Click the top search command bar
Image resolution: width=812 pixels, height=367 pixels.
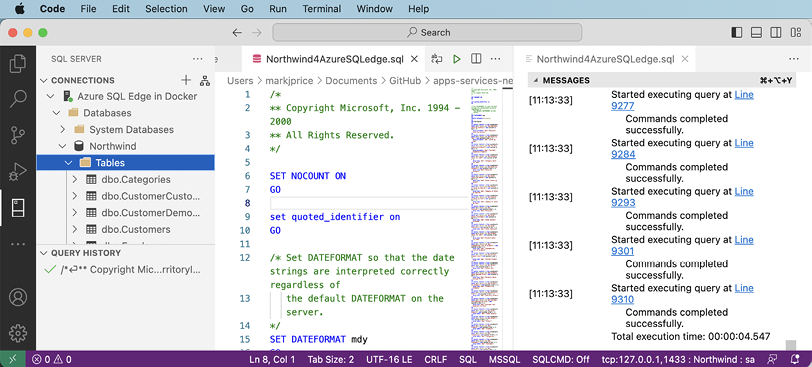point(427,33)
